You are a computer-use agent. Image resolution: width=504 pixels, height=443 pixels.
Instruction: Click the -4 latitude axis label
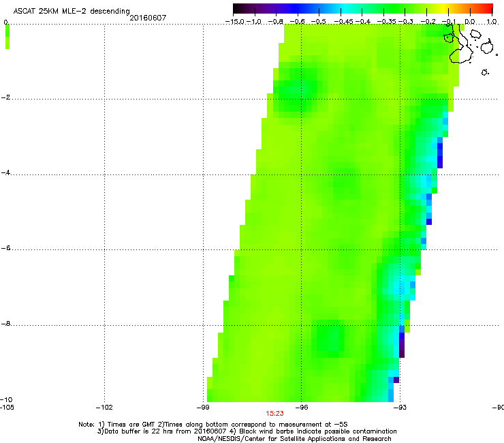point(5,172)
